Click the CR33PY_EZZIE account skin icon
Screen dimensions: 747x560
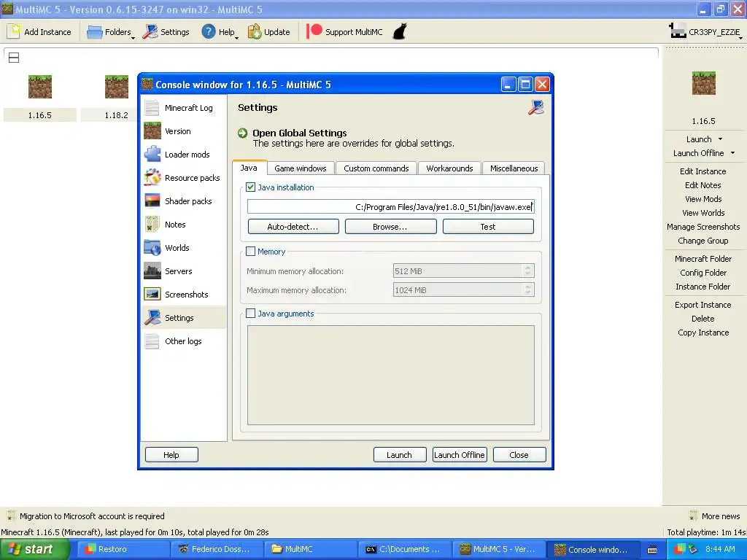click(x=678, y=31)
